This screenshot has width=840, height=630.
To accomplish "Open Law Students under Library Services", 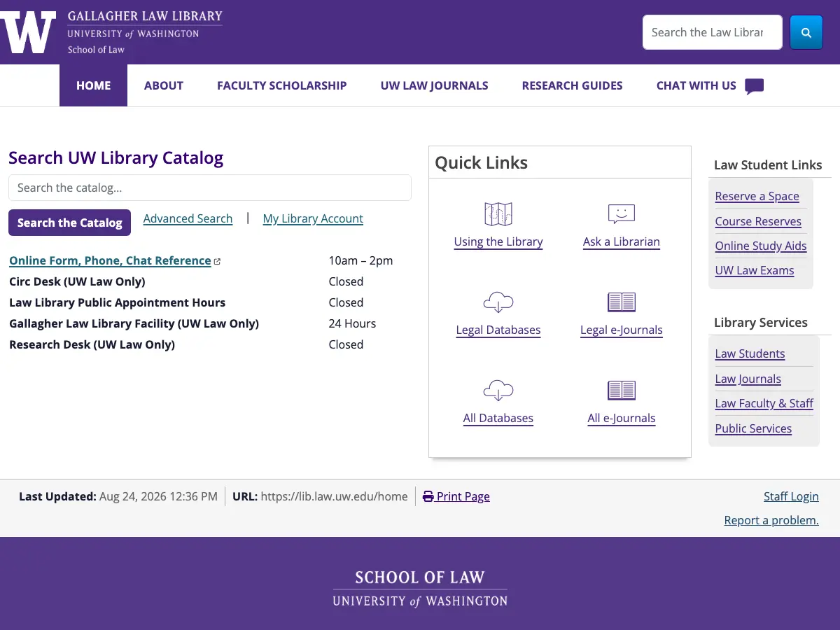I will tap(750, 353).
